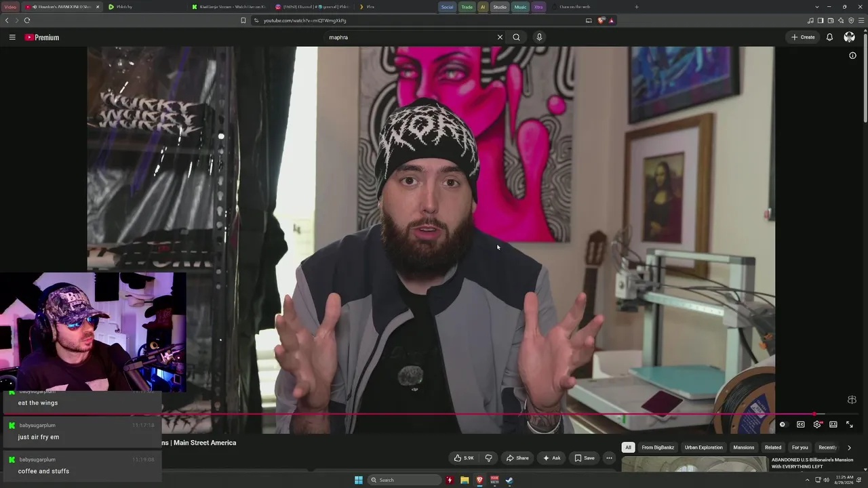
Task: Open ABANDONED U.S Billionaire's Mansion video title
Action: [x=812, y=463]
